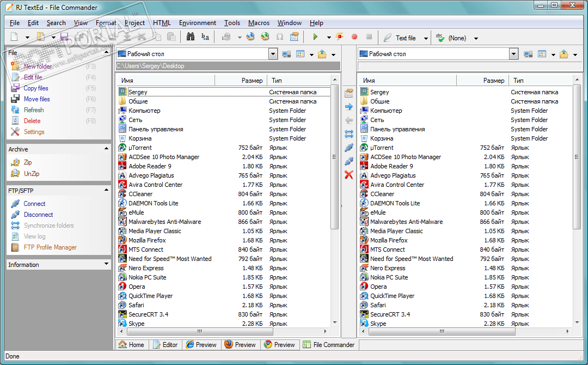The width and height of the screenshot is (588, 365).
Task: Click the Zip archive link
Action: pyautogui.click(x=28, y=162)
